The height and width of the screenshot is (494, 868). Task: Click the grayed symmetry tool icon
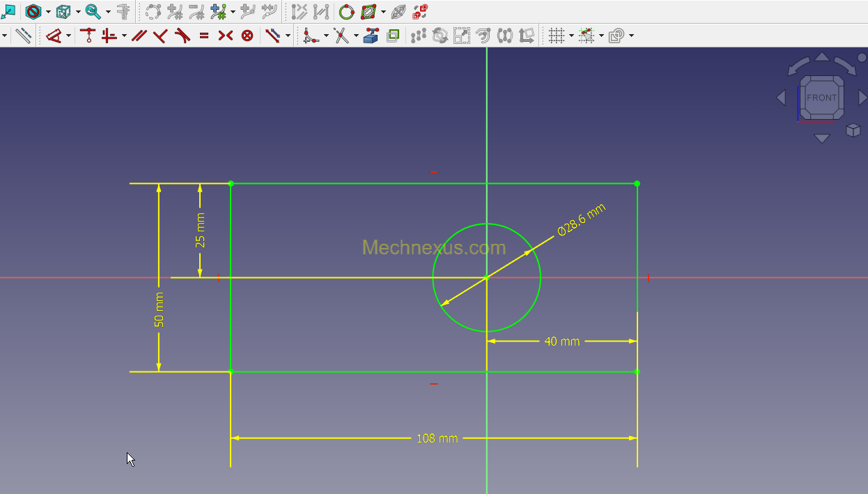pos(505,36)
